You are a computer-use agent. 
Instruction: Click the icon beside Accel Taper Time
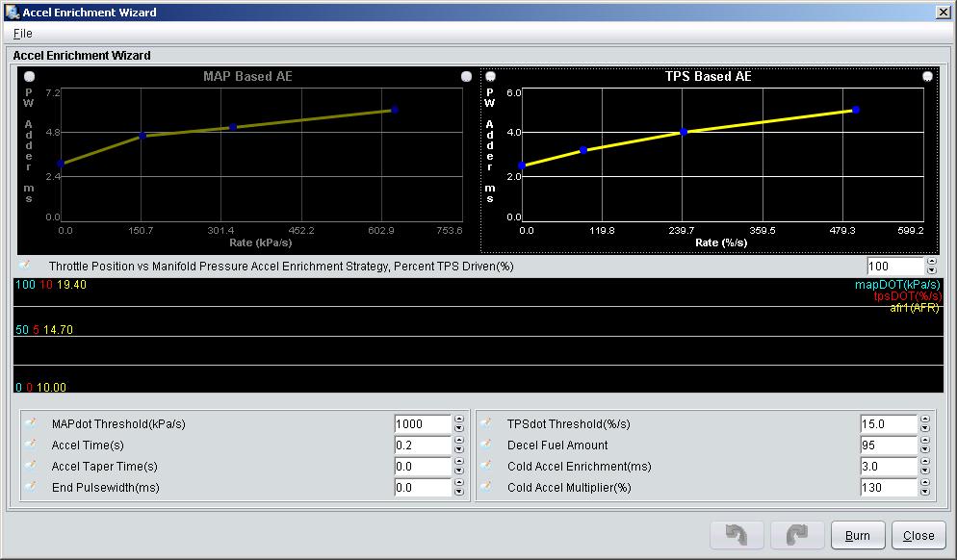(30, 466)
